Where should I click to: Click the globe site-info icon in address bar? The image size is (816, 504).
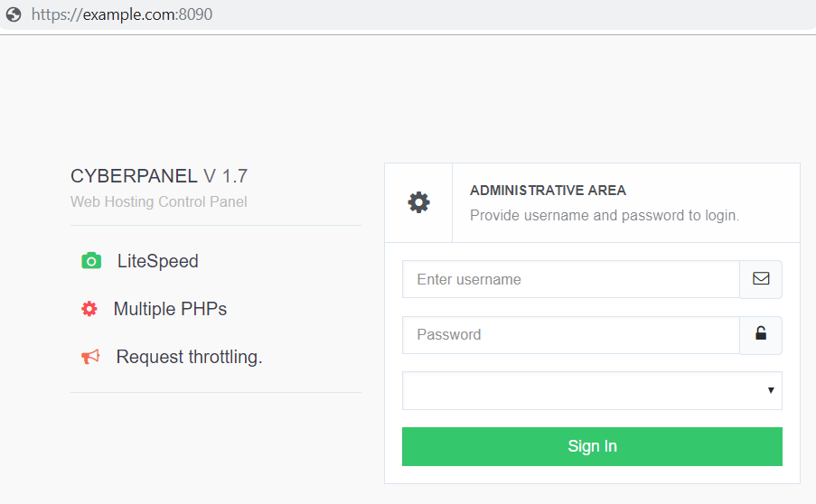[14, 14]
